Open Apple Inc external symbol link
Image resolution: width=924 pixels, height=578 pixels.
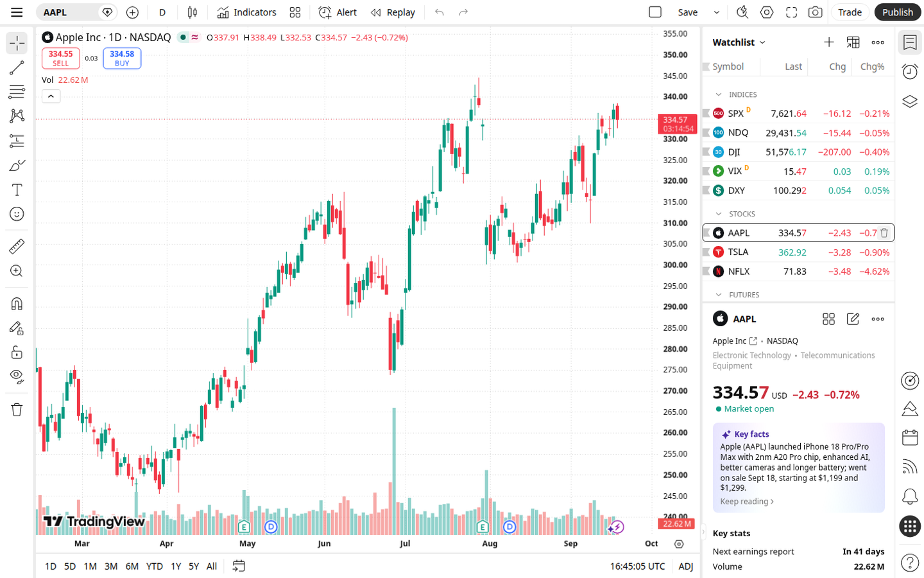click(753, 341)
